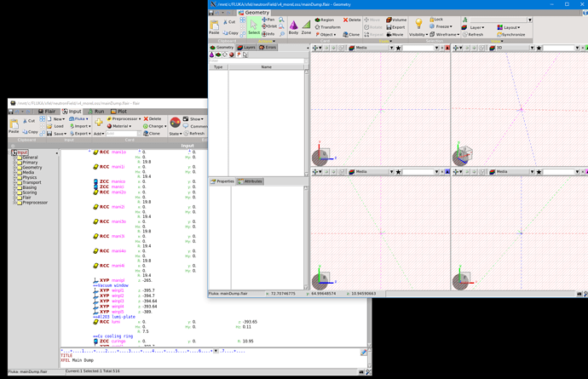Switch to the Run tab in Flair
The width and height of the screenshot is (588, 379).
[x=96, y=112]
